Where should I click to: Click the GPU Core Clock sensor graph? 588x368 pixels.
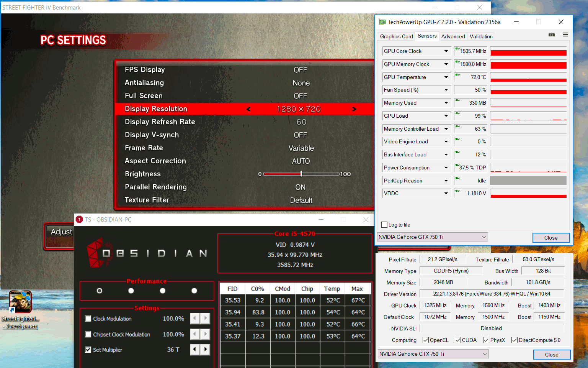click(x=528, y=51)
